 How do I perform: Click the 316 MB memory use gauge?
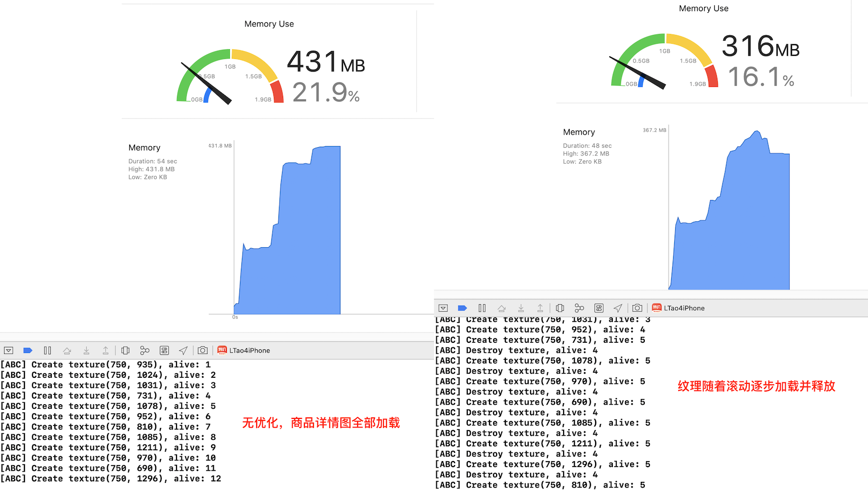point(665,61)
